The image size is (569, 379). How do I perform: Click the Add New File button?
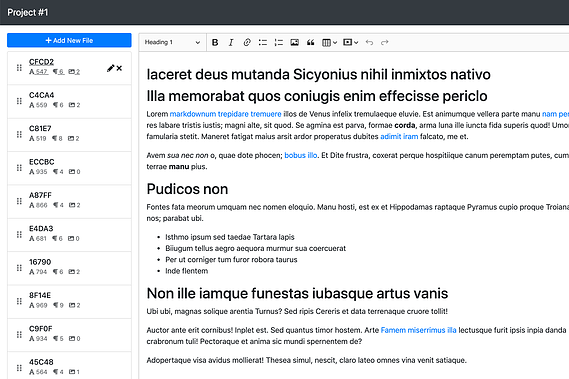[69, 40]
